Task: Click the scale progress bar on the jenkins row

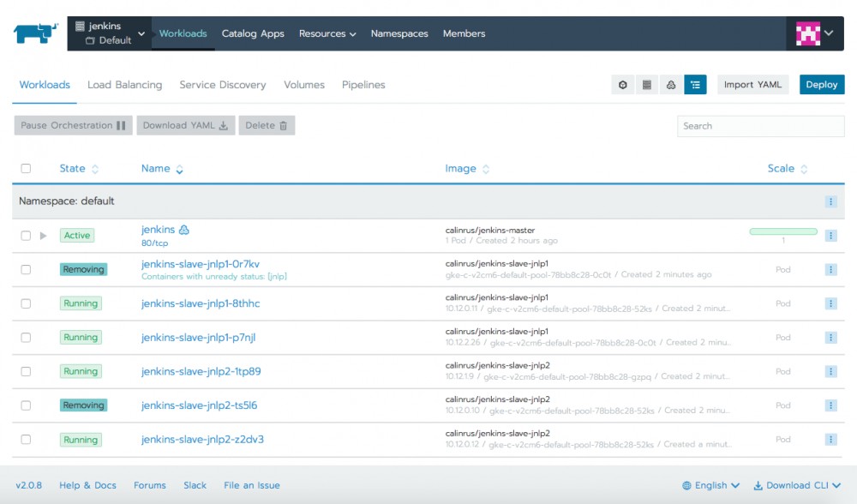Action: (784, 230)
